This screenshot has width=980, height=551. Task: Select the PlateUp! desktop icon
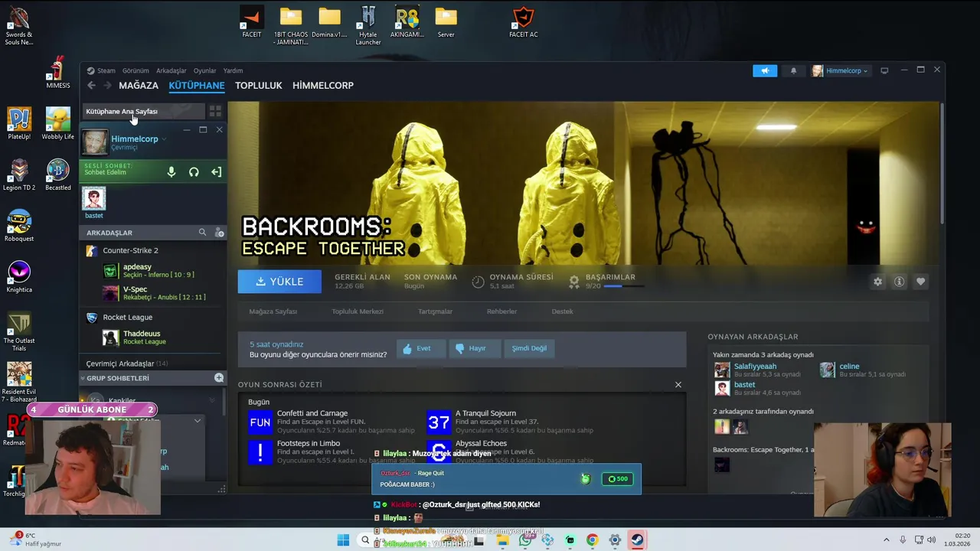tap(19, 124)
